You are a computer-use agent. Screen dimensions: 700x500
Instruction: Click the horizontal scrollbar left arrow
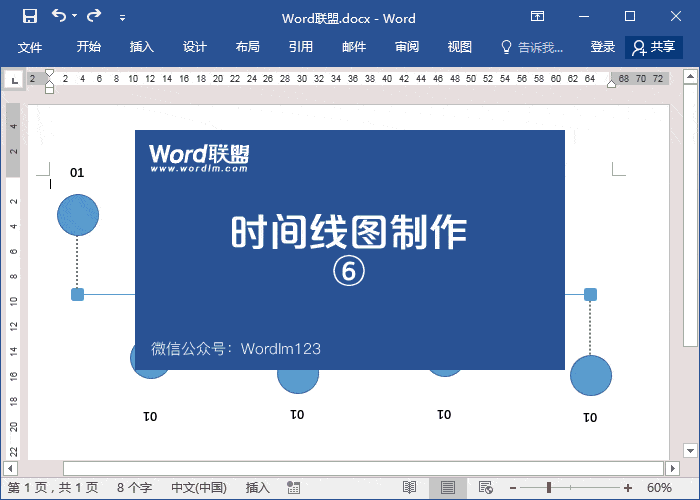(10, 469)
